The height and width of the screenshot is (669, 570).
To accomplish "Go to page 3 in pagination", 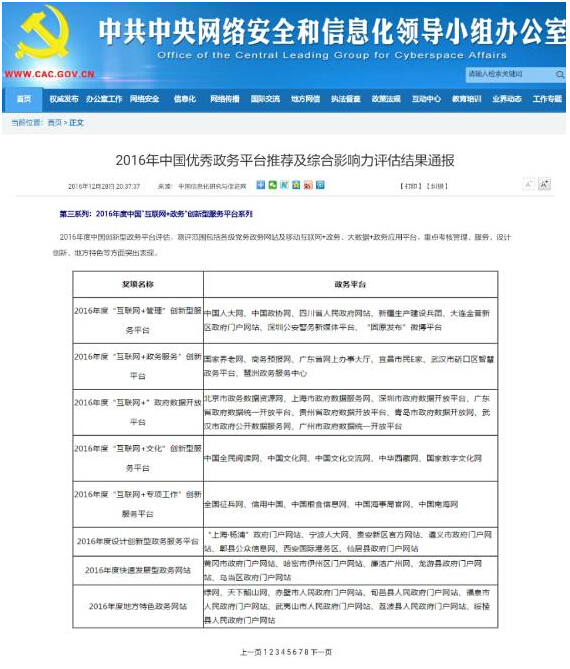I will coord(277,652).
